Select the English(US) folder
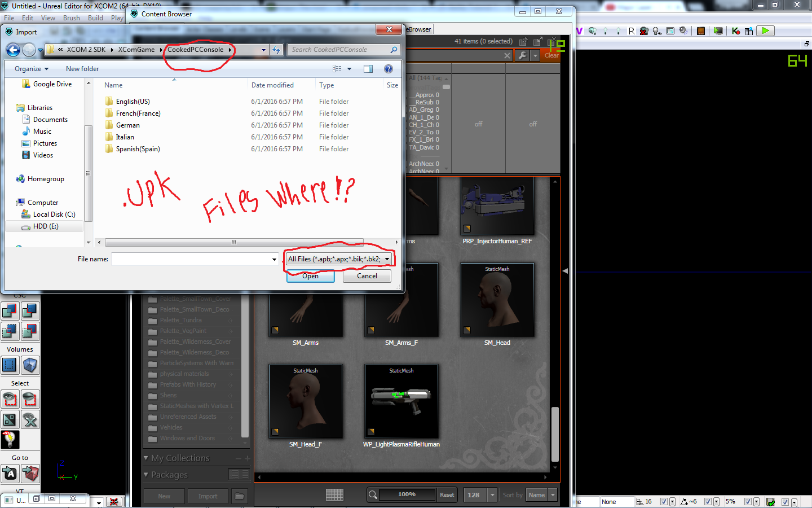 [133, 102]
